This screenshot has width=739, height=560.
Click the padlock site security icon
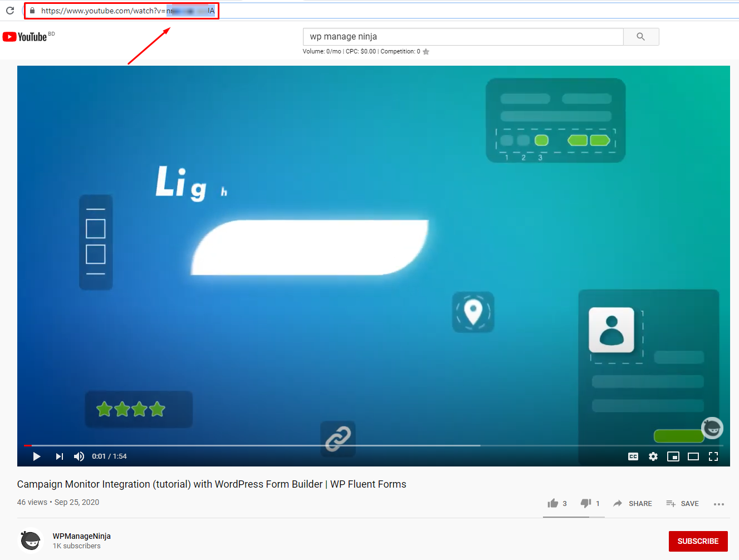tap(32, 11)
